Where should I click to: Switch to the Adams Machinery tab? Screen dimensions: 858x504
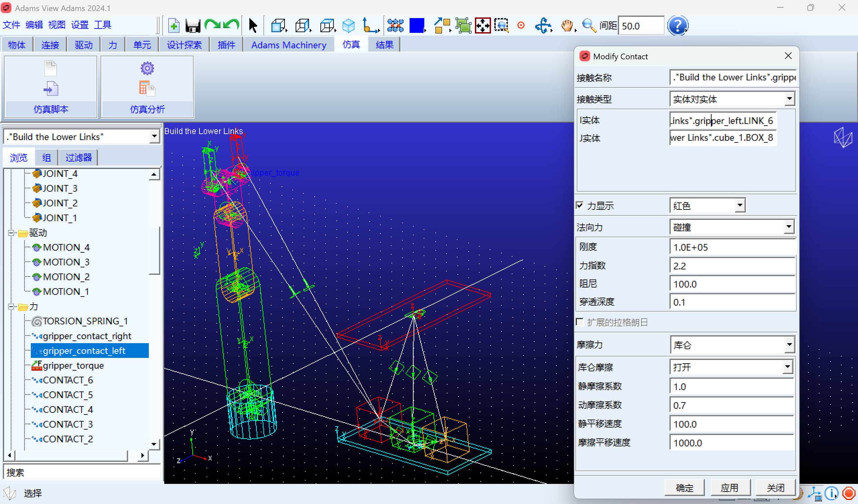[x=289, y=45]
